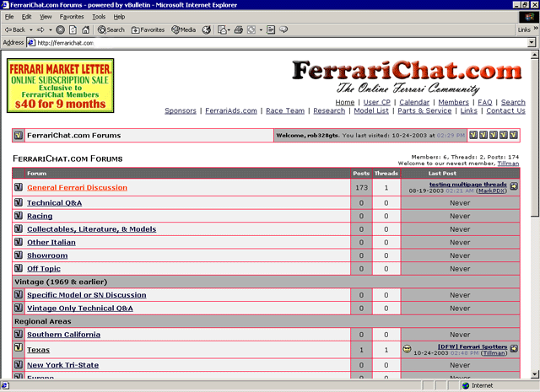Screen dimensions: 540x392
Task: Open the Favorites pane in toolbar
Action: click(x=148, y=30)
